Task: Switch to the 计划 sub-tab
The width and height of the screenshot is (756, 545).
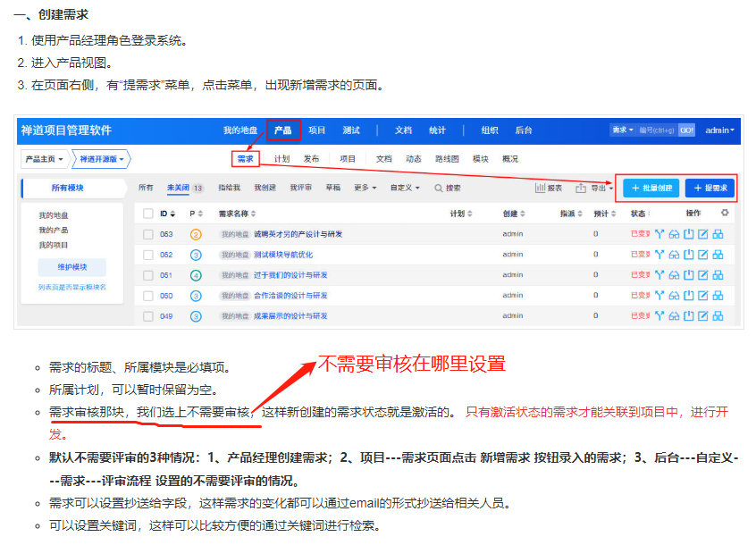Action: click(281, 159)
